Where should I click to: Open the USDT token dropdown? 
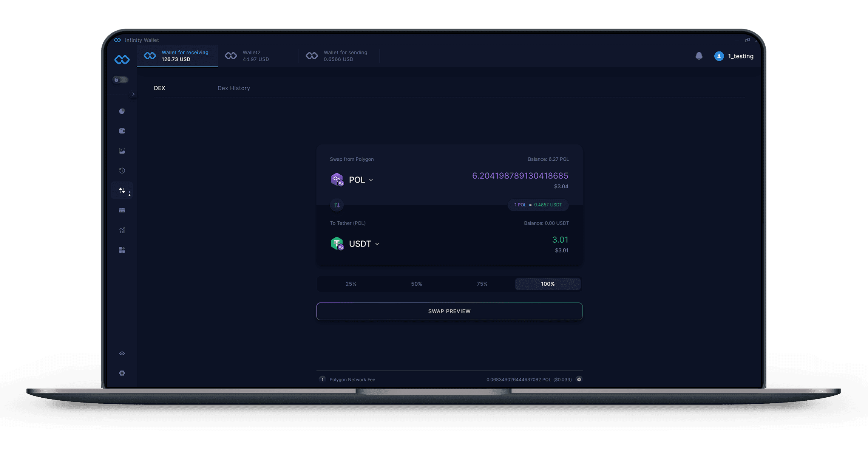(364, 244)
